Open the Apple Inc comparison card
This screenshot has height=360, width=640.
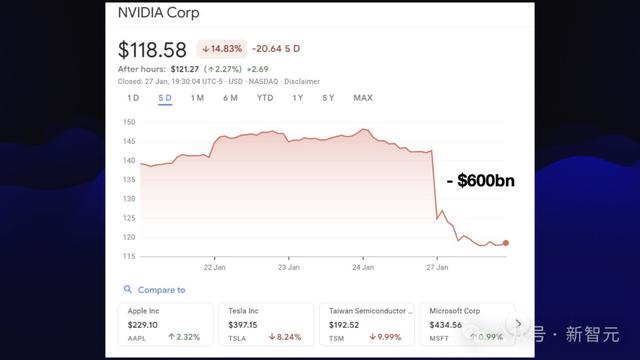click(x=165, y=324)
